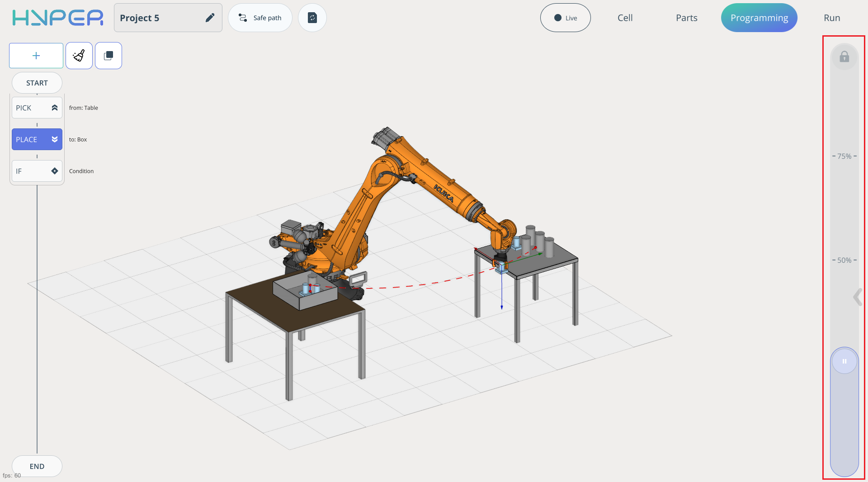Expand the right side panel arrow
The width and height of the screenshot is (868, 482).
click(857, 297)
